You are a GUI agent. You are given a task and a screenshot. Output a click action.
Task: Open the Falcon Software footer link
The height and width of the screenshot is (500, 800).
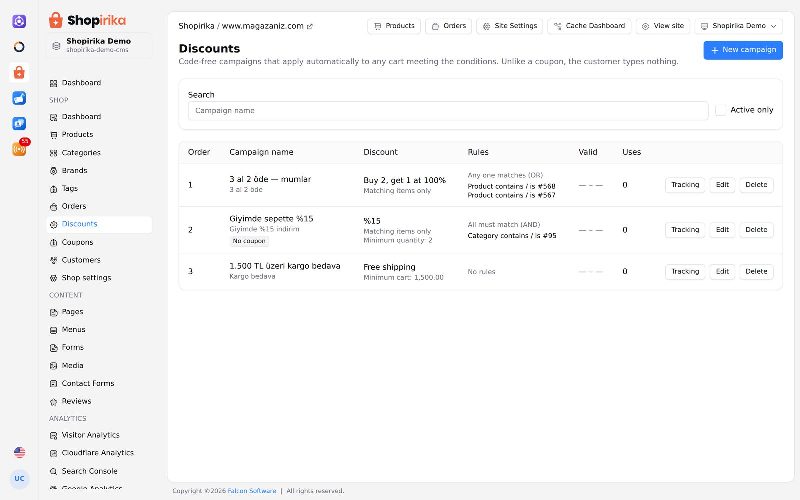click(x=252, y=491)
